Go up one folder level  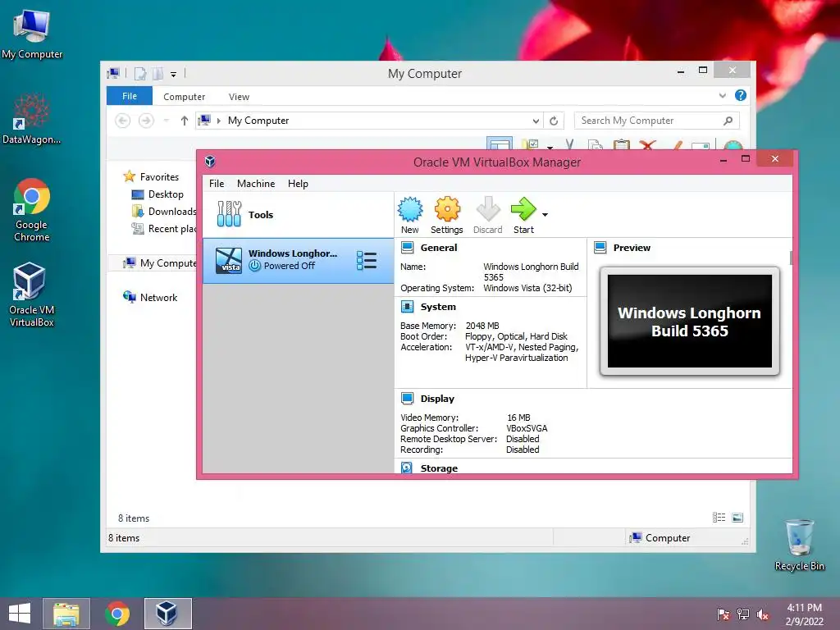tap(185, 121)
